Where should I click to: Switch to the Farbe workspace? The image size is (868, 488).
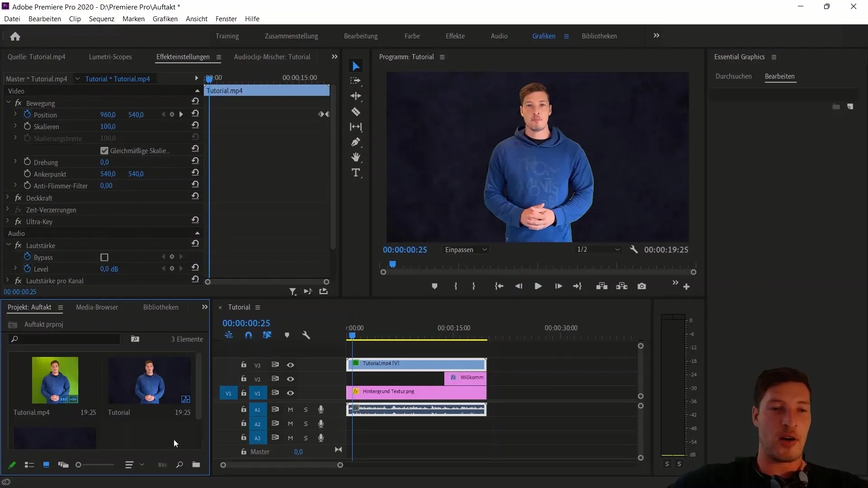point(412,36)
